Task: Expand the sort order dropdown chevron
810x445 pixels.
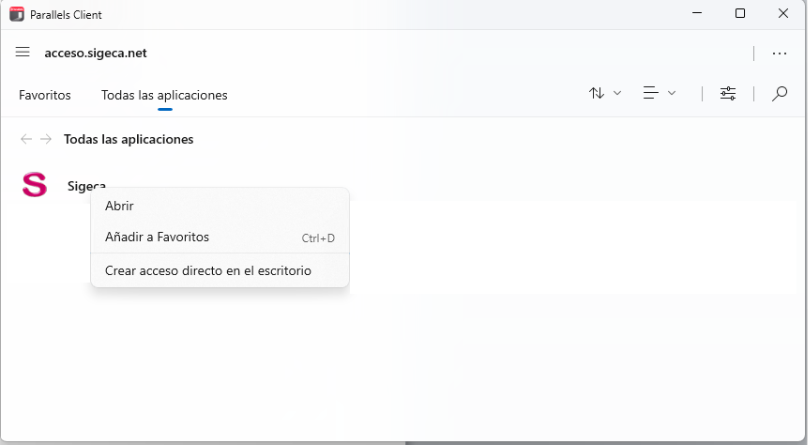Action: (x=617, y=94)
